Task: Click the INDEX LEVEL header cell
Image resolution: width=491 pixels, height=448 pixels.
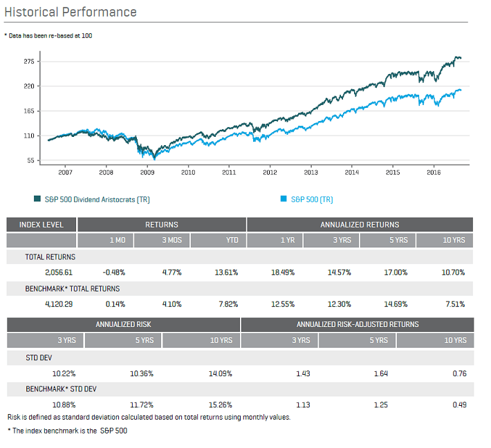Action: coord(42,225)
